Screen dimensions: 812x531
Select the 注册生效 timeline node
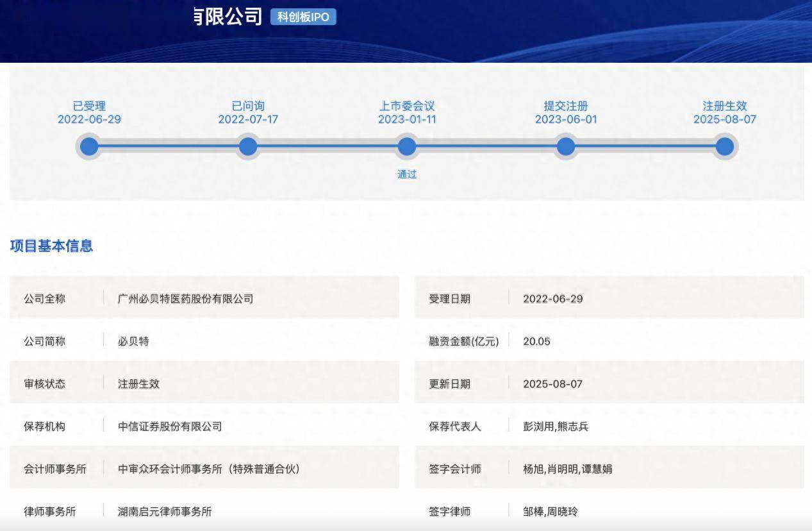(x=725, y=147)
